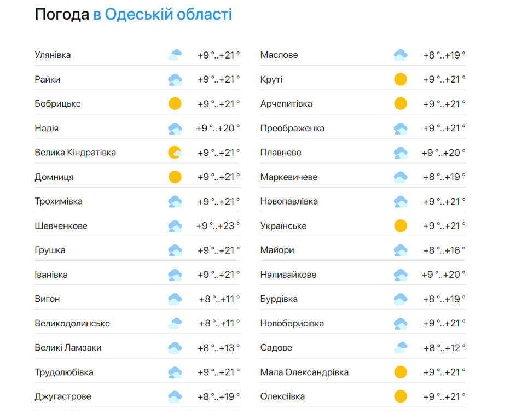The height and width of the screenshot is (420, 516).
Task: Open the Джугастрове location link
Action: point(63,396)
